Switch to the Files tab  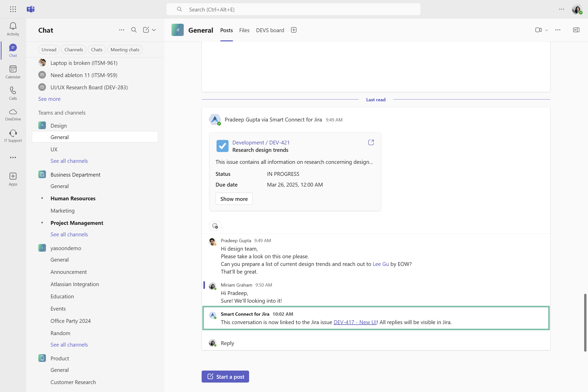coord(244,30)
